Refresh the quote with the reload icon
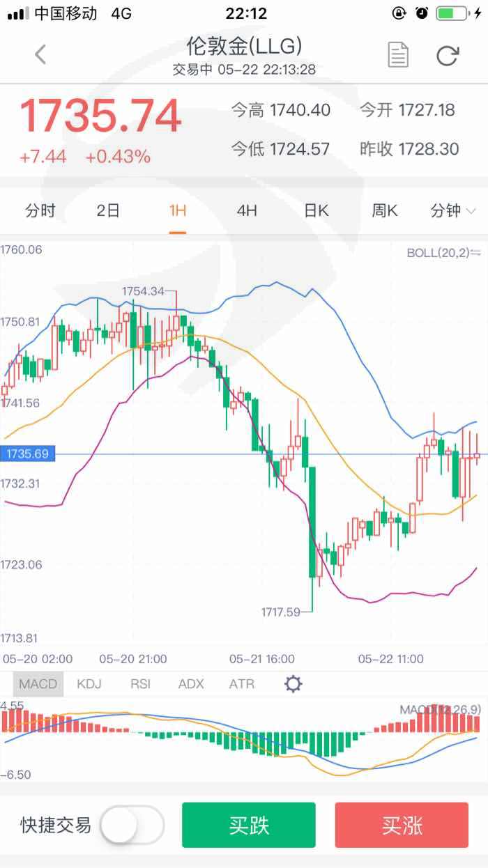Screen dimensions: 488x868 (447, 55)
